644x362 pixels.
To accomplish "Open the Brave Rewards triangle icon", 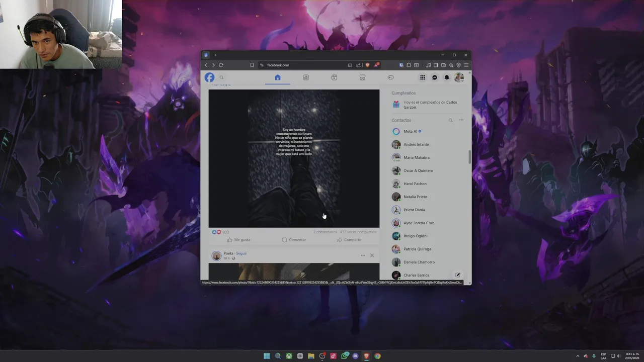I will [x=377, y=65].
